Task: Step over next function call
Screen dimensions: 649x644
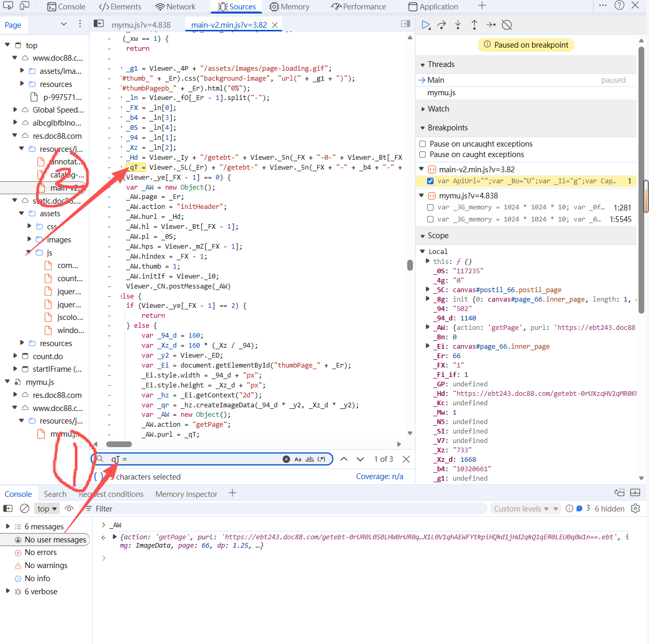Action: point(442,25)
